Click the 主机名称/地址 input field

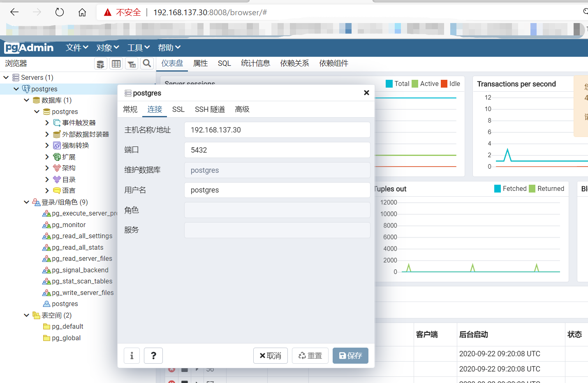pyautogui.click(x=277, y=130)
